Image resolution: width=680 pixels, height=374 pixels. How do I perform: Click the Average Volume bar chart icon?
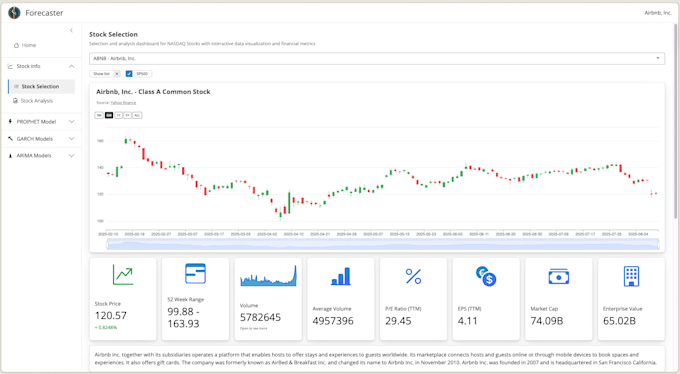(340, 276)
